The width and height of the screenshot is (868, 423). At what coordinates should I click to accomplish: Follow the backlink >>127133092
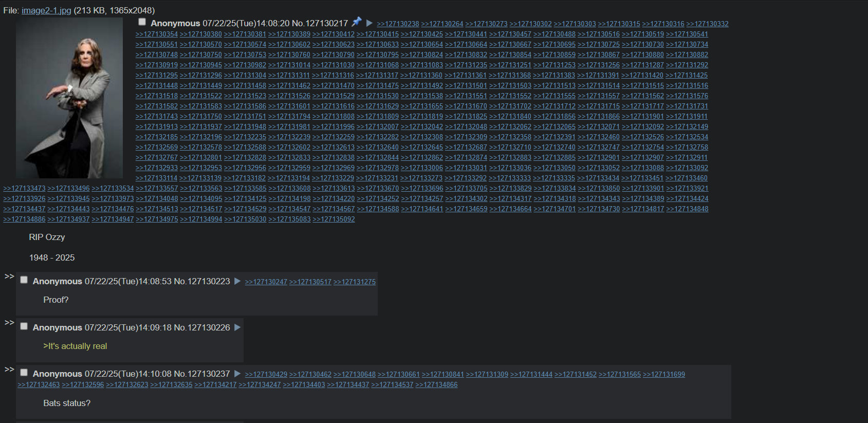click(x=687, y=168)
